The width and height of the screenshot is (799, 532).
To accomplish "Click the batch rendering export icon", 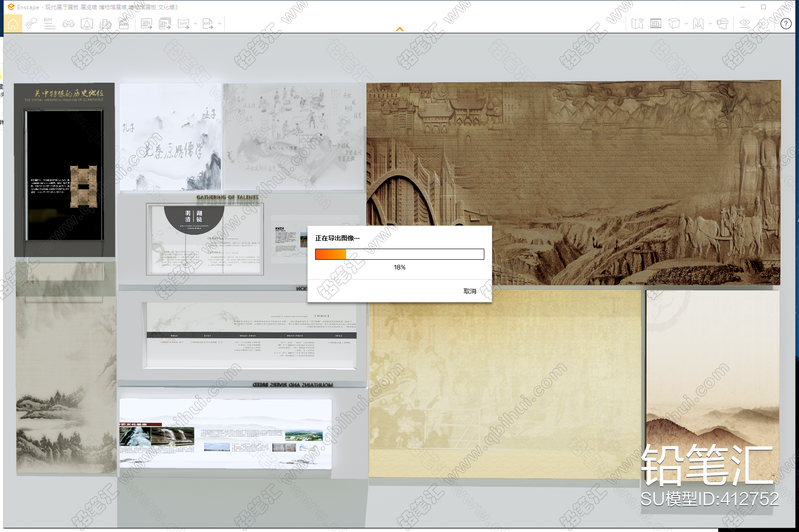I will 165,24.
